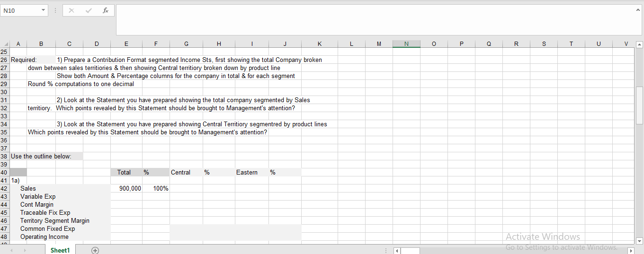Click the 'Traceable Fix Exp' row label
Screen dimensions: 644x254
click(x=45, y=213)
